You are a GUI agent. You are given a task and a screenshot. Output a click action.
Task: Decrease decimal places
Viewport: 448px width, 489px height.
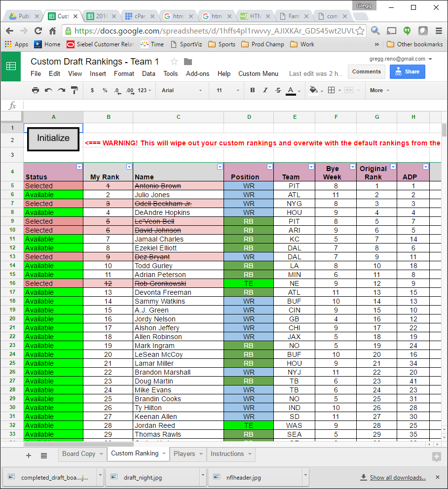(x=117, y=91)
